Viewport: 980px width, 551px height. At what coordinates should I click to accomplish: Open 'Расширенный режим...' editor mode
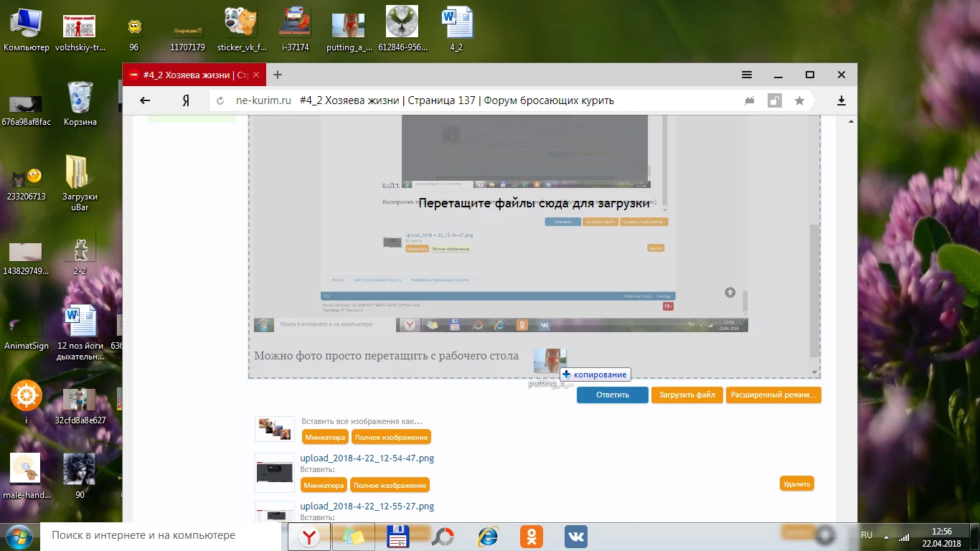tap(773, 395)
